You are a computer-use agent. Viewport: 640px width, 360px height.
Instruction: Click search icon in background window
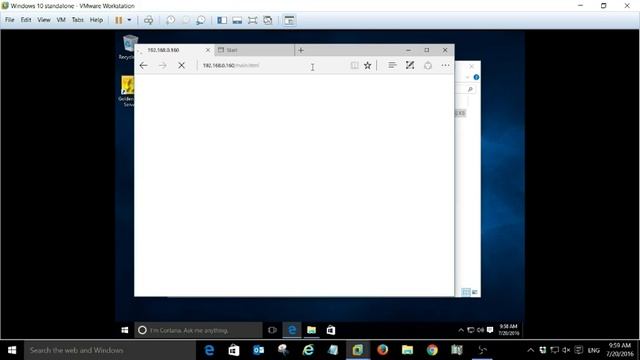click(470, 89)
